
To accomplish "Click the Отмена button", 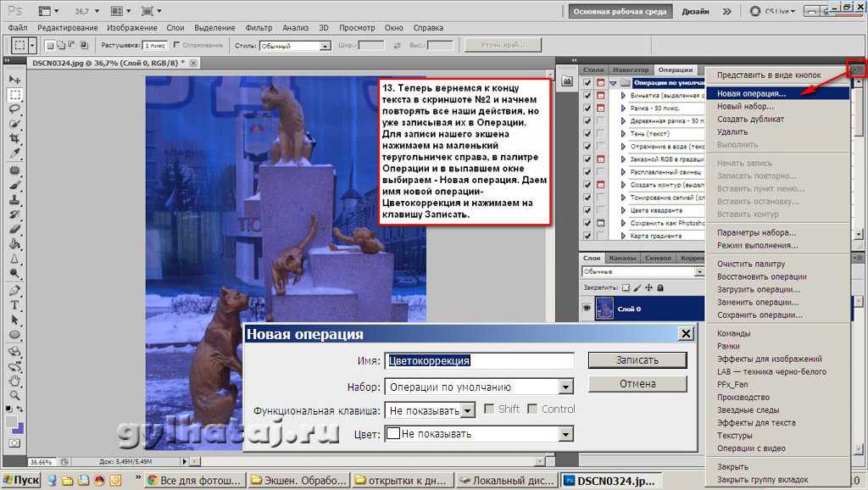I will coord(637,384).
